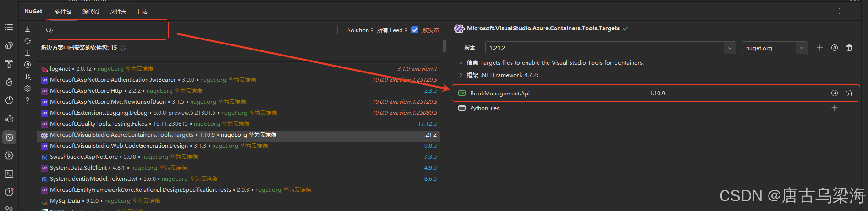
Task: Click the BookManagement.Api project name
Action: click(500, 93)
